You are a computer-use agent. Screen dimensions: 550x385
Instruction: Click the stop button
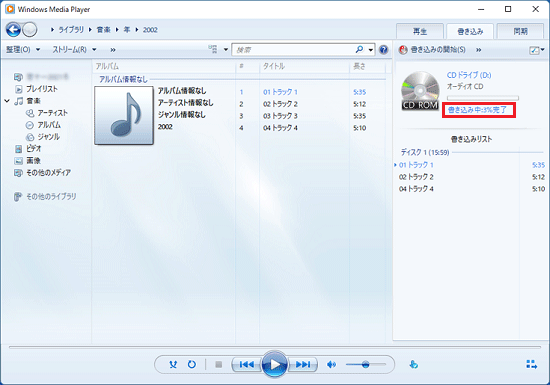[219, 365]
